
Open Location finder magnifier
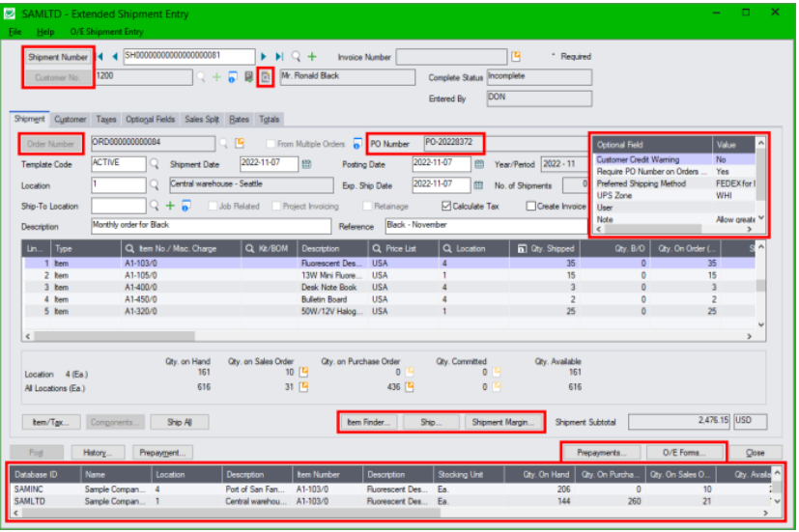(x=154, y=185)
